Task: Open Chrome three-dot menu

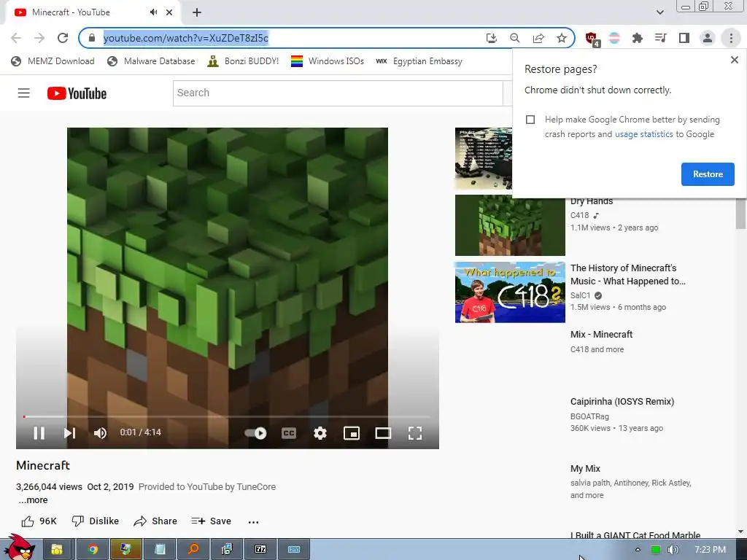Action: tap(731, 38)
